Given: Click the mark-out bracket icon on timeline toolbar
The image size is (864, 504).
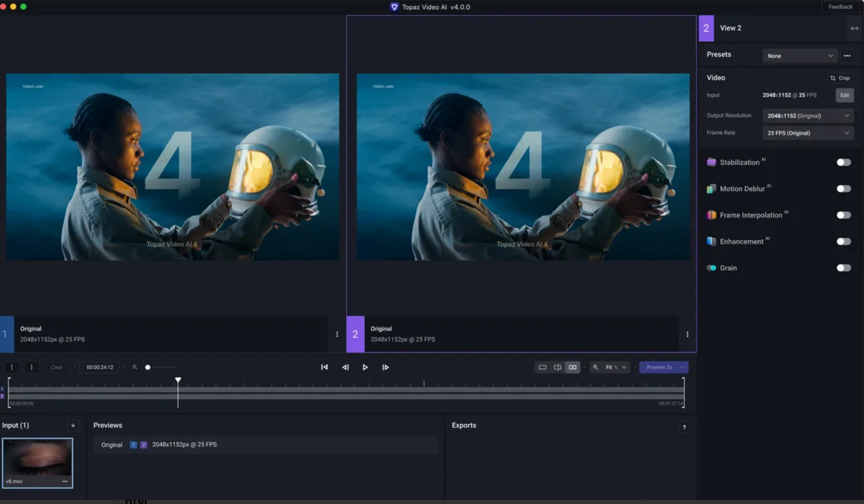Looking at the screenshot, I should pyautogui.click(x=31, y=367).
